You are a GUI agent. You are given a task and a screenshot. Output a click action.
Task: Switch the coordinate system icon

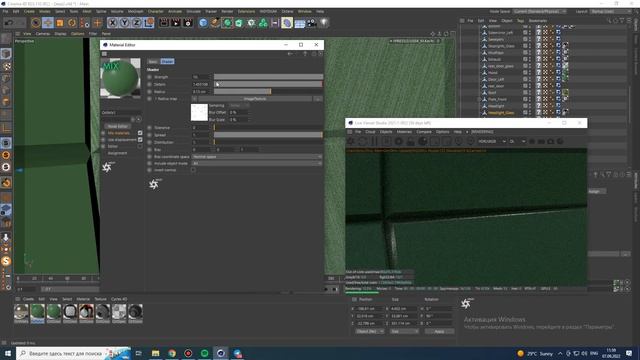(x=149, y=23)
